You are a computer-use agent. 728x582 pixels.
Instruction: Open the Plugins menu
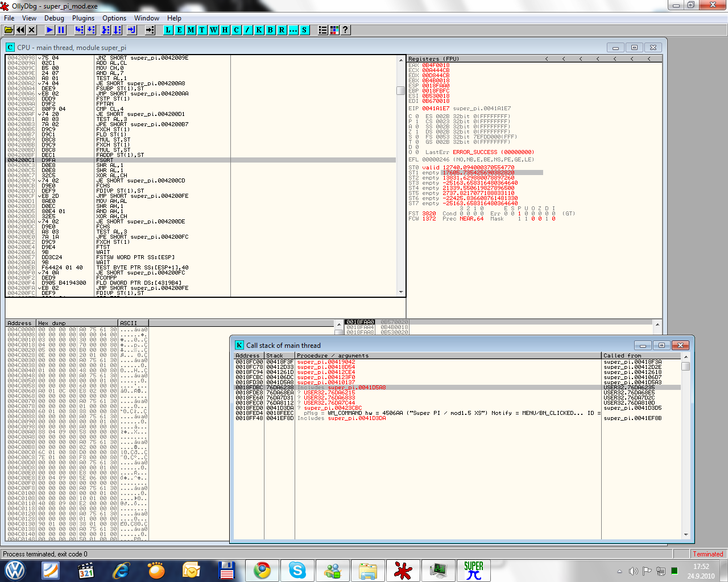pyautogui.click(x=83, y=18)
